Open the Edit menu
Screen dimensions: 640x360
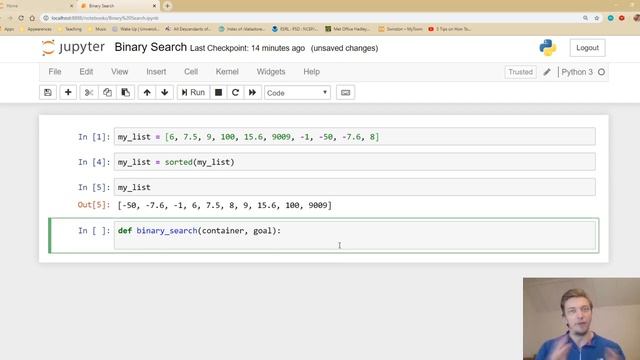(x=86, y=72)
